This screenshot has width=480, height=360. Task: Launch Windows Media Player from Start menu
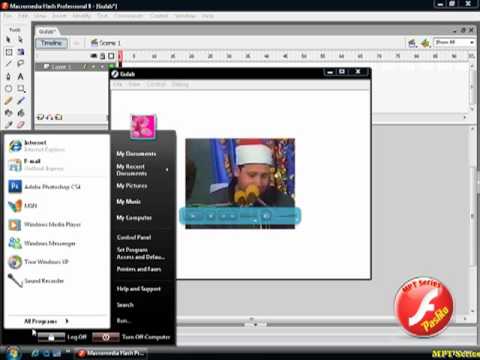click(45, 225)
